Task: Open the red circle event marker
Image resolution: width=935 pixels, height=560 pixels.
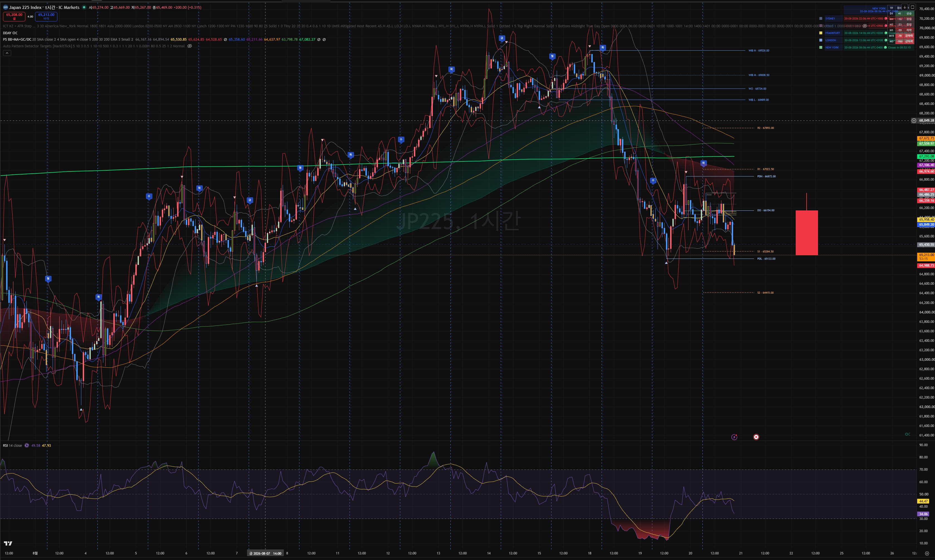Action: pyautogui.click(x=756, y=437)
